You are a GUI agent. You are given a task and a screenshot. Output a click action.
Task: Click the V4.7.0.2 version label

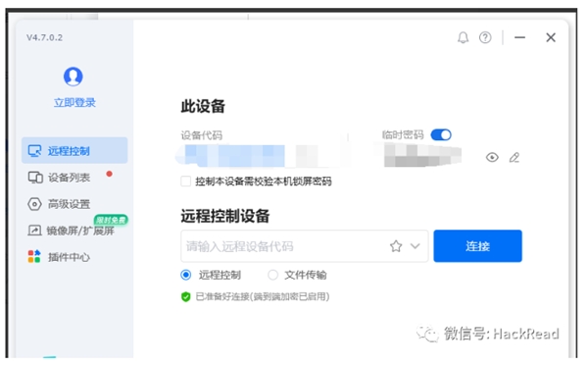(x=44, y=37)
